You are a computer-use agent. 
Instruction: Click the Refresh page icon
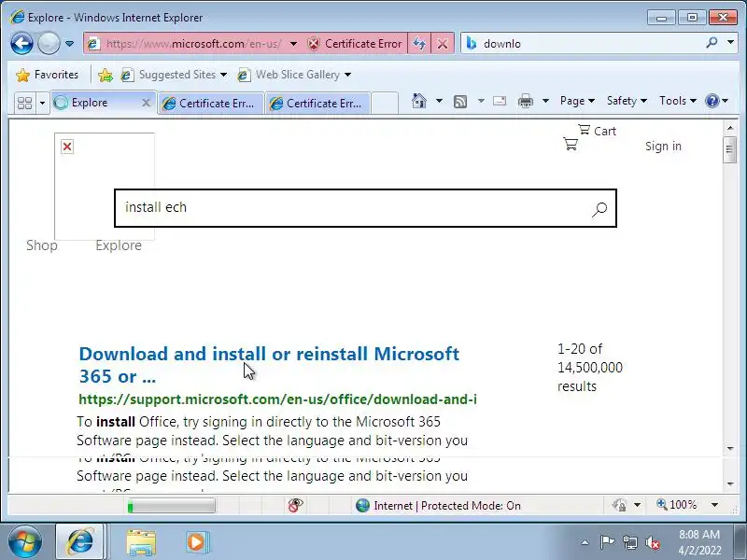pos(419,44)
